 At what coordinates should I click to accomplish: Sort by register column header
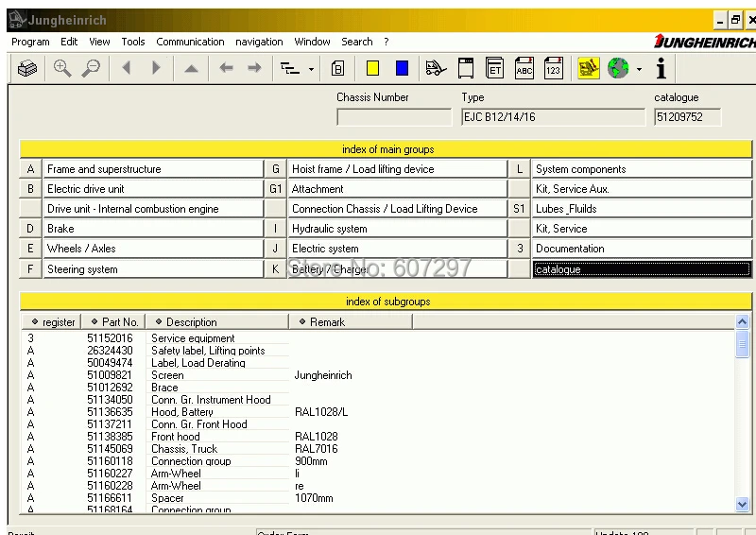click(51, 321)
